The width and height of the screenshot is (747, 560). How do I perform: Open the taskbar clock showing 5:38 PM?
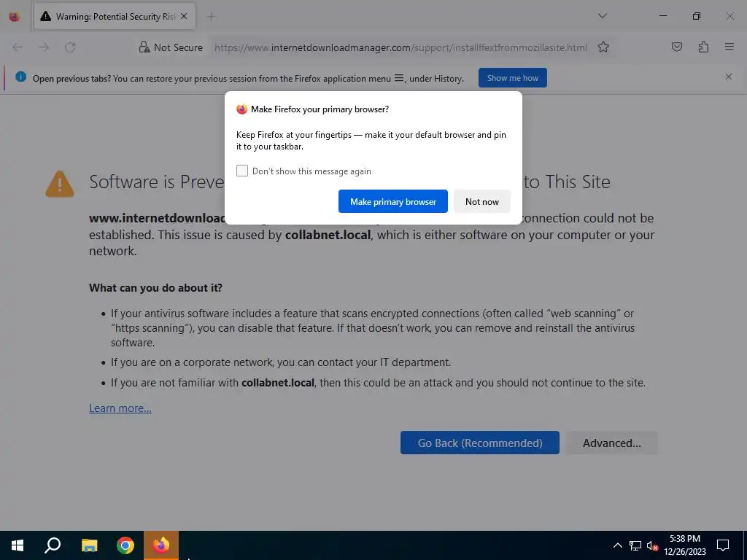click(684, 545)
